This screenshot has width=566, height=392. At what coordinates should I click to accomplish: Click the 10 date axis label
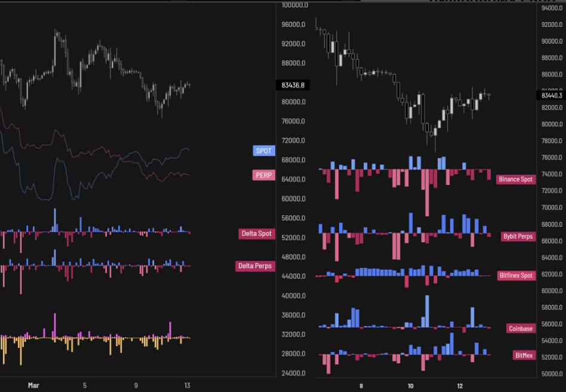click(x=410, y=386)
